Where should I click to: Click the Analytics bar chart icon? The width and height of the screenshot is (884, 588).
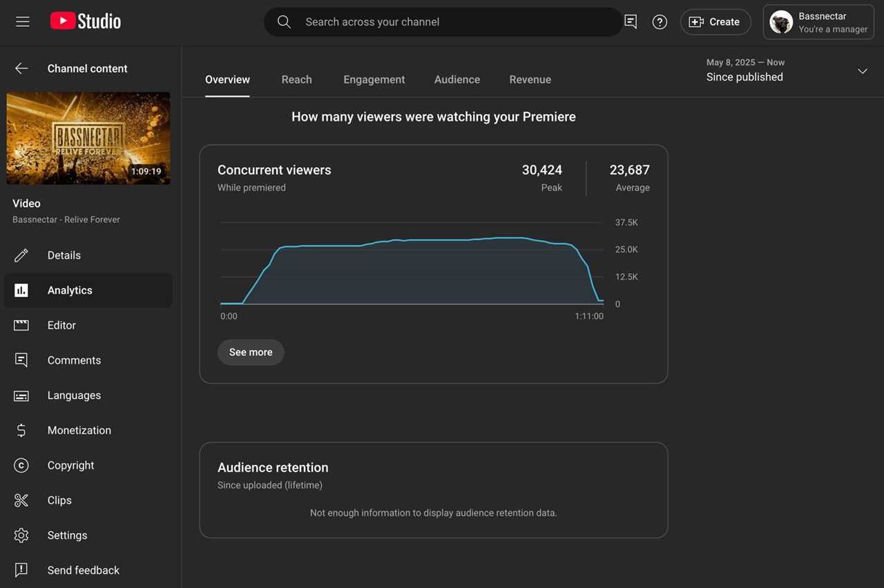pos(21,291)
